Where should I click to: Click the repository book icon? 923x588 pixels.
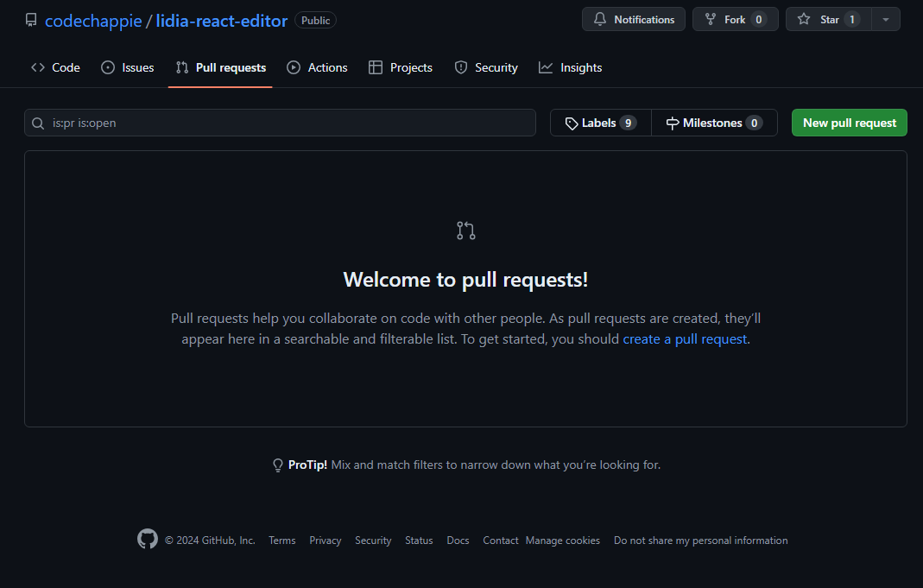click(x=31, y=20)
